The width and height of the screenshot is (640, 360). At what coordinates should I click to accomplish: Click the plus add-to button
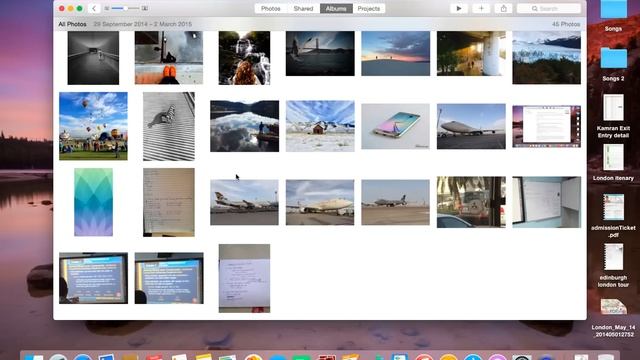tap(481, 8)
